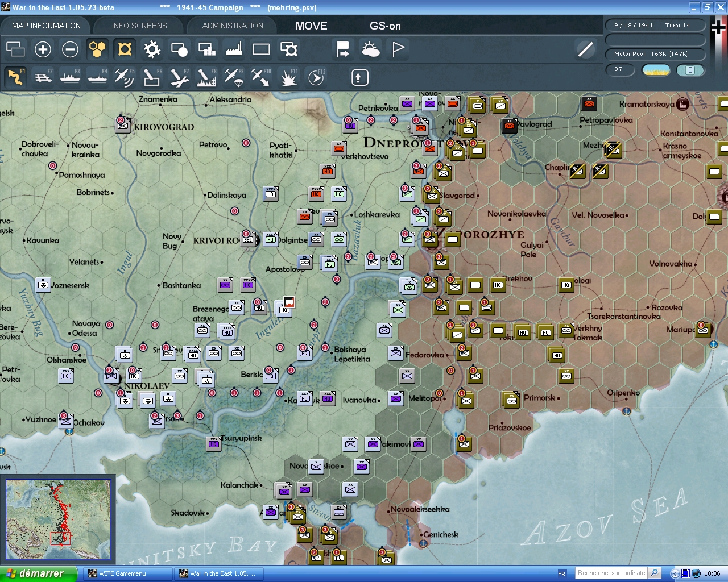The width and height of the screenshot is (728, 582).
Task: Select F10 air transfer mode
Action: [x=261, y=77]
